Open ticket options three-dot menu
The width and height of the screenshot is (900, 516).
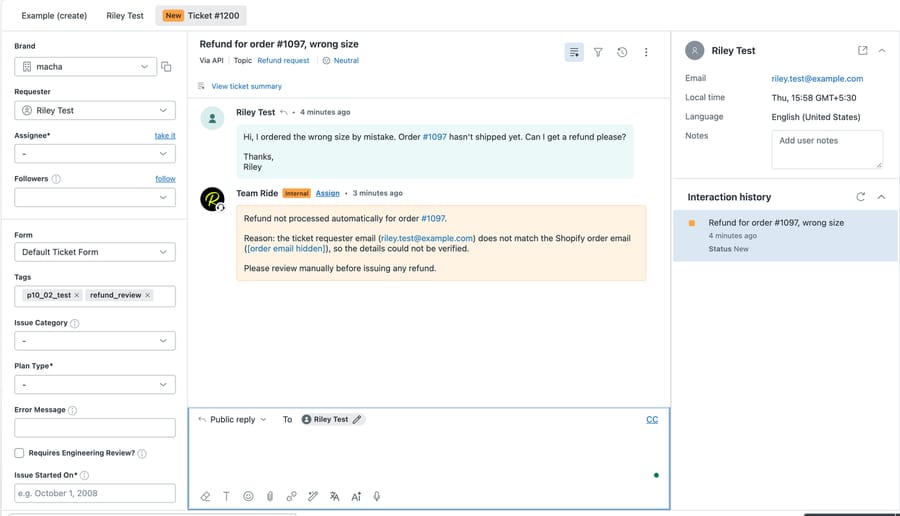point(646,52)
